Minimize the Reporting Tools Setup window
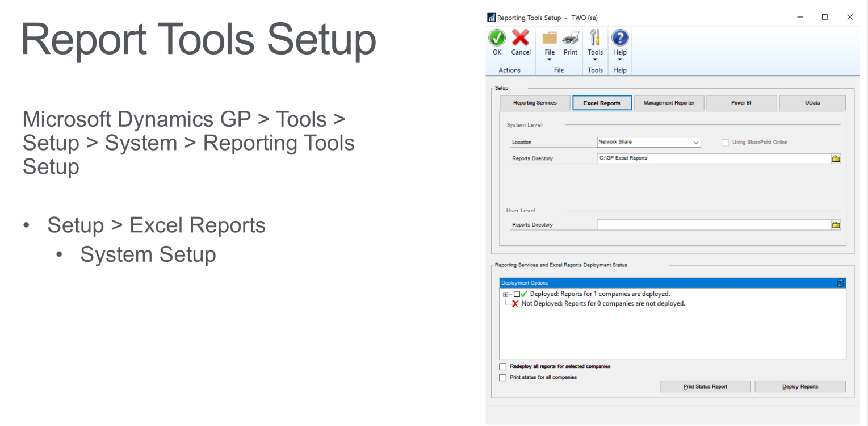 (800, 18)
